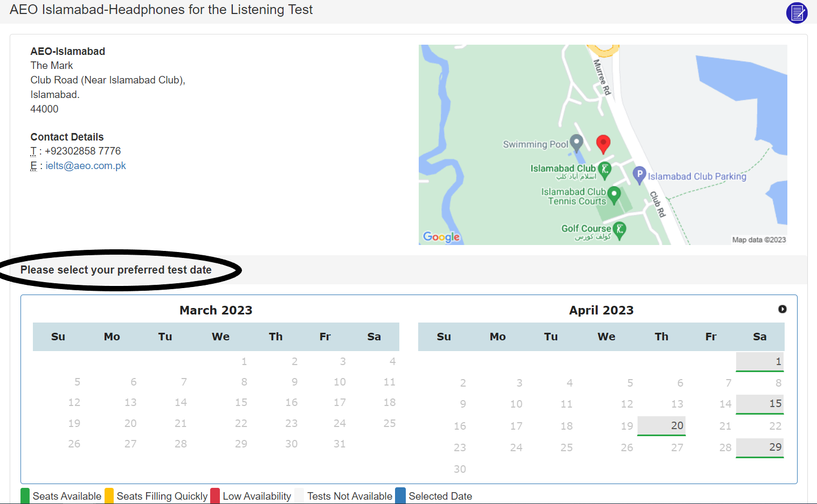The width and height of the screenshot is (817, 504).
Task: Select the AEO-Islamabad centre name
Action: 68,51
